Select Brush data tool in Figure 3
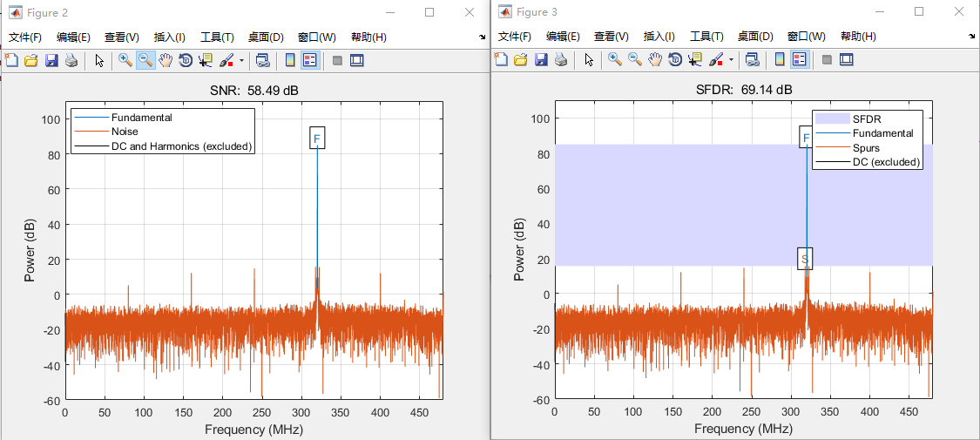Image resolution: width=980 pixels, height=440 pixels. (x=716, y=60)
